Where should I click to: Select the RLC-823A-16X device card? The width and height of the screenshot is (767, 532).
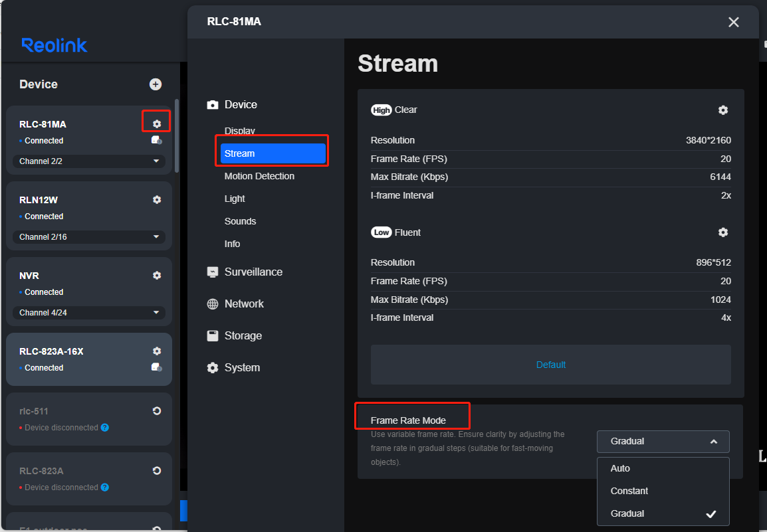tap(89, 359)
